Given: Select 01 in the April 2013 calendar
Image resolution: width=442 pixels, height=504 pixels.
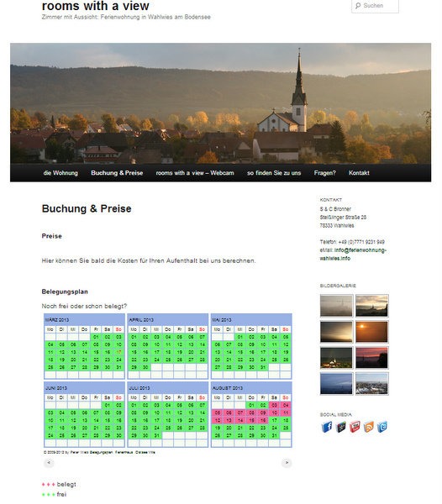Looking at the screenshot, I should coord(134,337).
